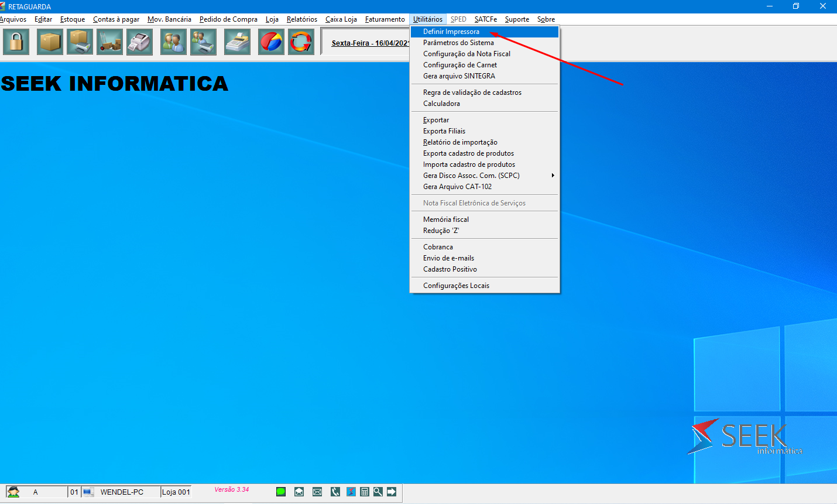The image size is (837, 504).
Task: Open the Caixa Loja menu
Action: click(x=341, y=19)
